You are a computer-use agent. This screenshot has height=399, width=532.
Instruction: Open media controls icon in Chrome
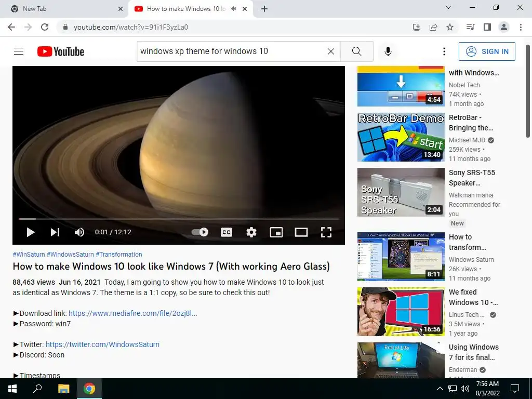pyautogui.click(x=470, y=27)
